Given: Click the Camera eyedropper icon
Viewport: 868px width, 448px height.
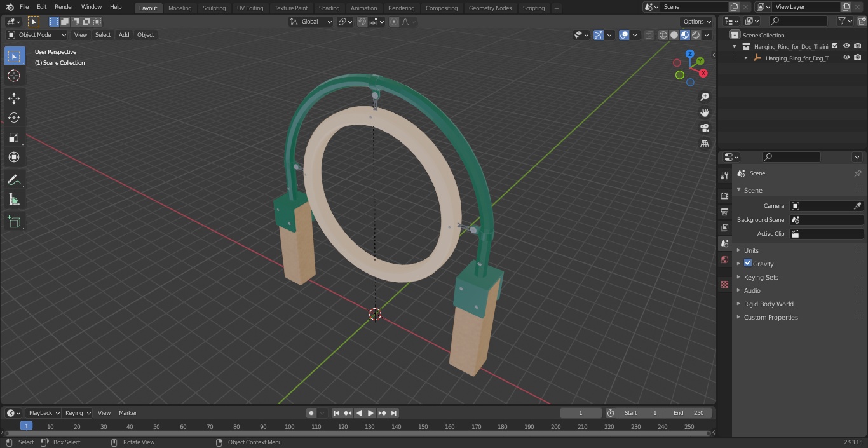Looking at the screenshot, I should [857, 206].
